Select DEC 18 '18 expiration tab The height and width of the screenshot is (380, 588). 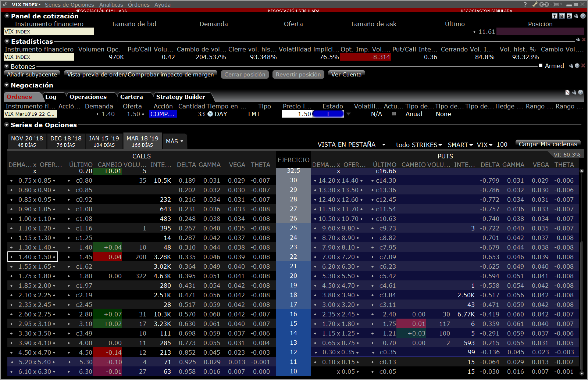click(66, 141)
